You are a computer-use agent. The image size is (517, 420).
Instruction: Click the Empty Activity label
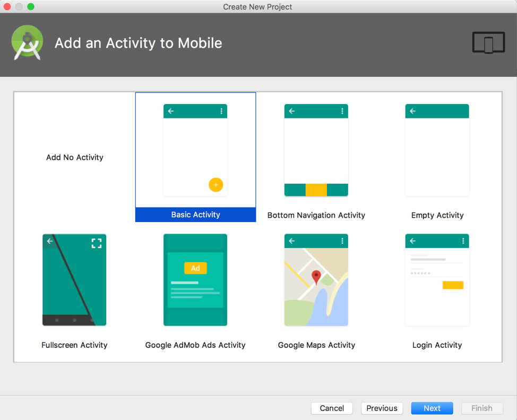pos(437,215)
